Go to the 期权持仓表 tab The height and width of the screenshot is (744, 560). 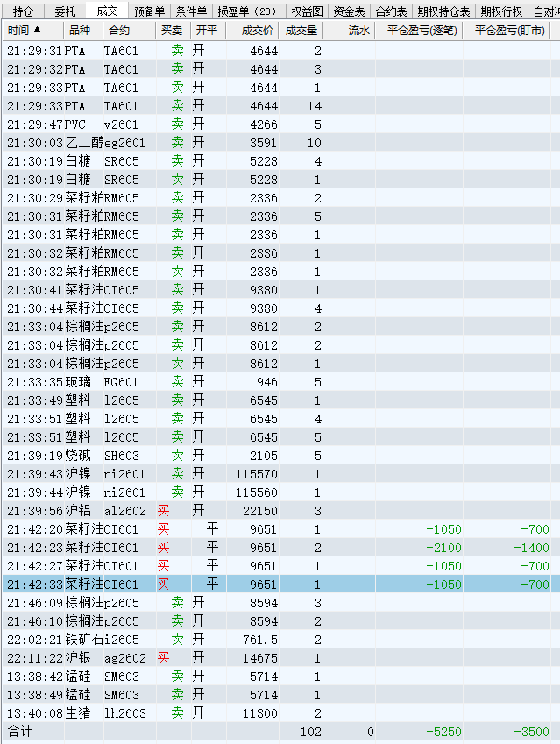(x=443, y=11)
